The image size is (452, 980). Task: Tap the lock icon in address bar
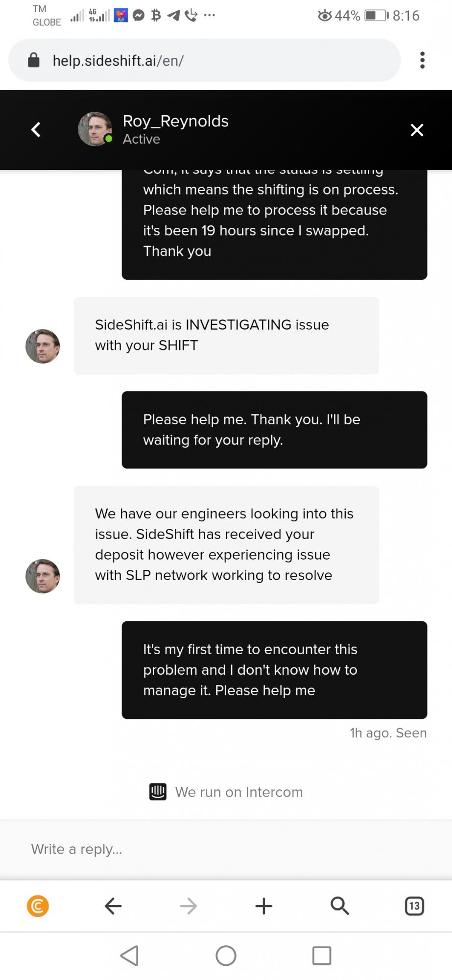click(x=33, y=60)
